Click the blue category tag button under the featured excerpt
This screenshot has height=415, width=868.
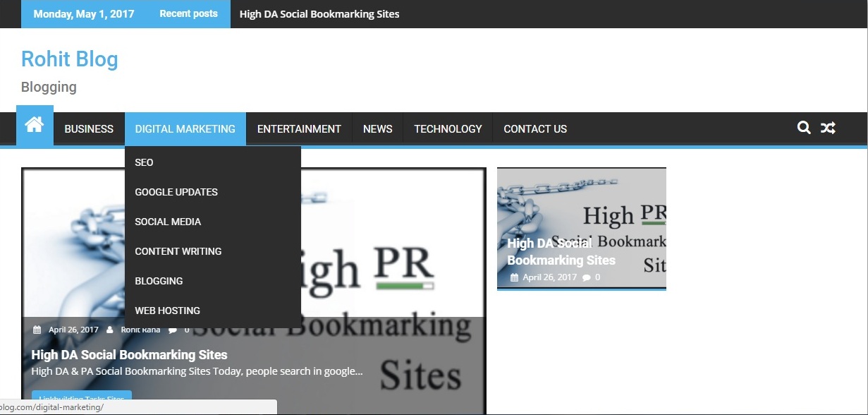[x=82, y=398]
